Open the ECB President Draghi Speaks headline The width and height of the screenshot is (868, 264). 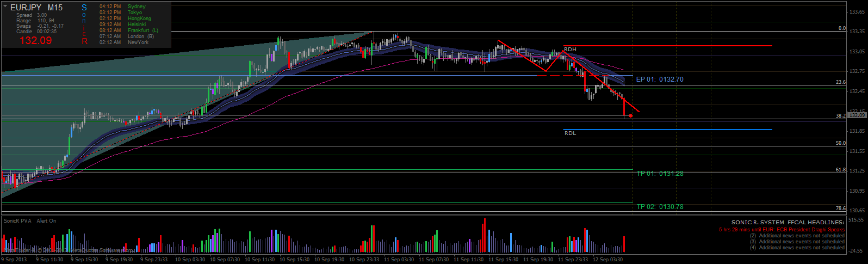click(782, 230)
